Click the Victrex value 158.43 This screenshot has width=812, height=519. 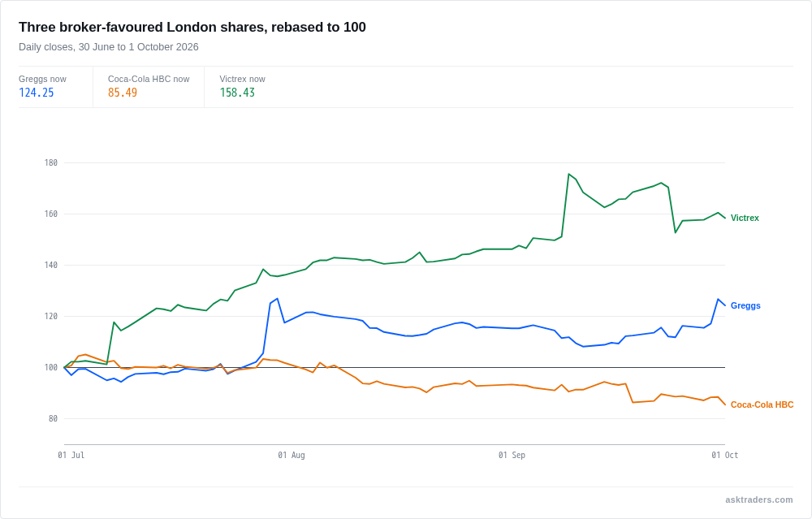coord(237,93)
